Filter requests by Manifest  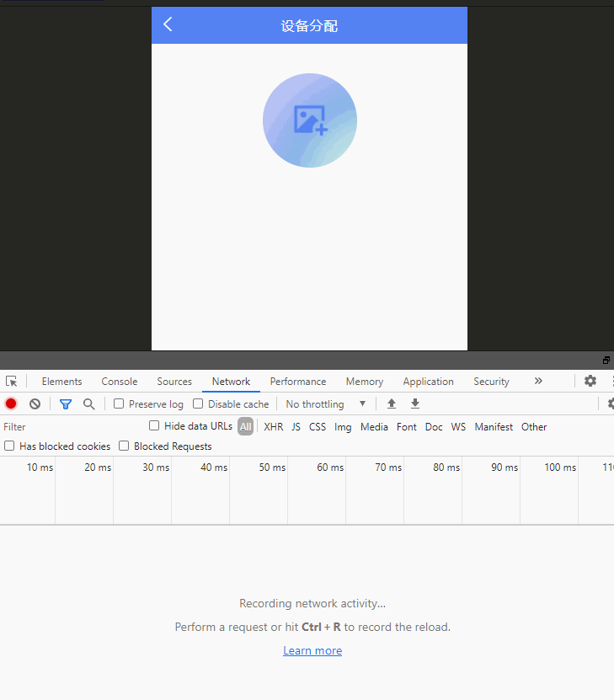click(494, 427)
